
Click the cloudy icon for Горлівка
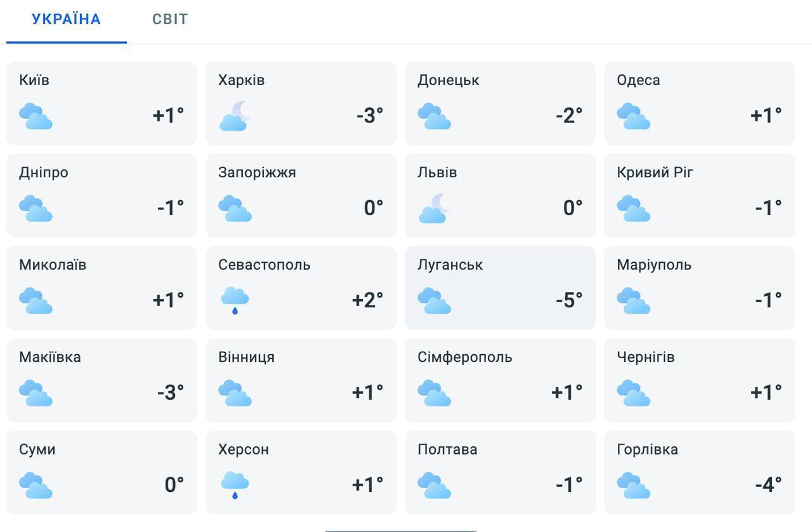633,486
